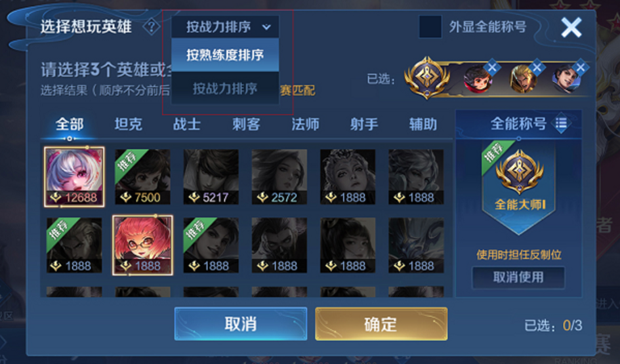This screenshot has height=364, width=620.
Task: Confirm selection with 确定 button
Action: (381, 324)
